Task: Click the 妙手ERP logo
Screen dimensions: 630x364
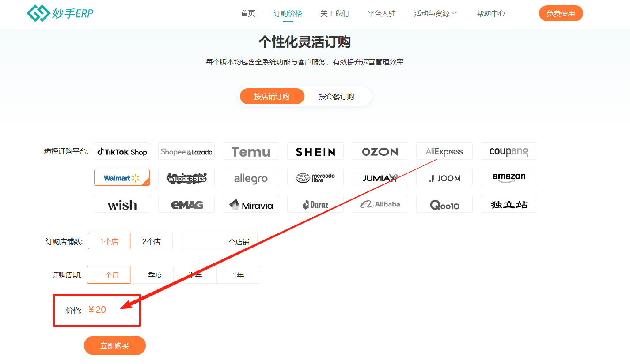Action: (x=60, y=13)
